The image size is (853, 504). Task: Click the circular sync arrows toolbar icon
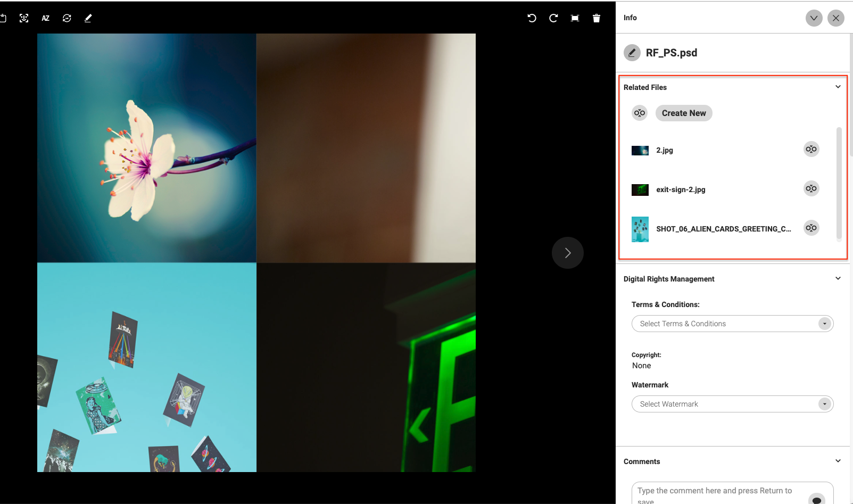67,18
